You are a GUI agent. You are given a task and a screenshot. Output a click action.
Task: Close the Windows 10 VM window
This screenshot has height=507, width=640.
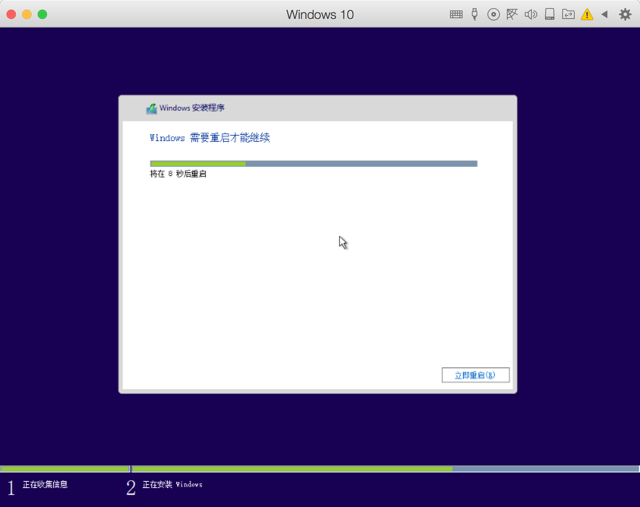coord(11,14)
